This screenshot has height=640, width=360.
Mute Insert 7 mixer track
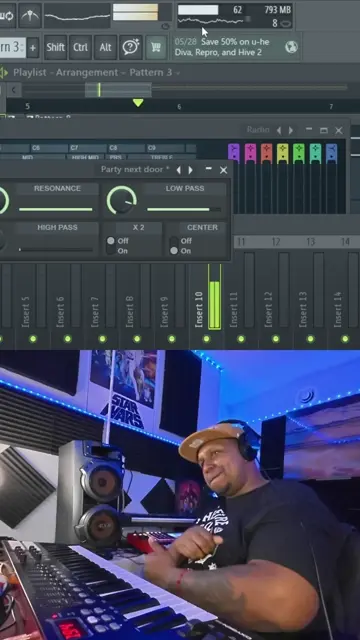(102, 339)
